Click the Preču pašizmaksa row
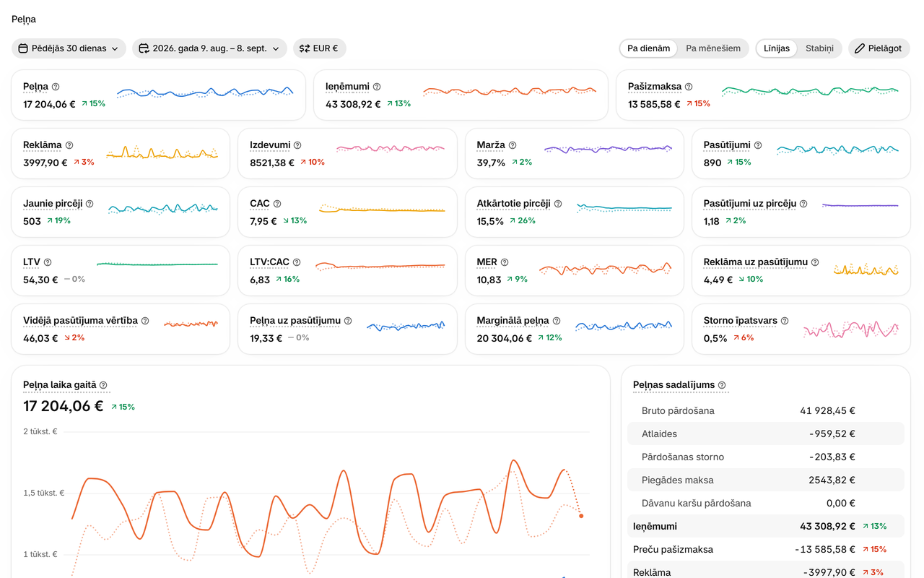The height and width of the screenshot is (578, 924). click(x=766, y=549)
